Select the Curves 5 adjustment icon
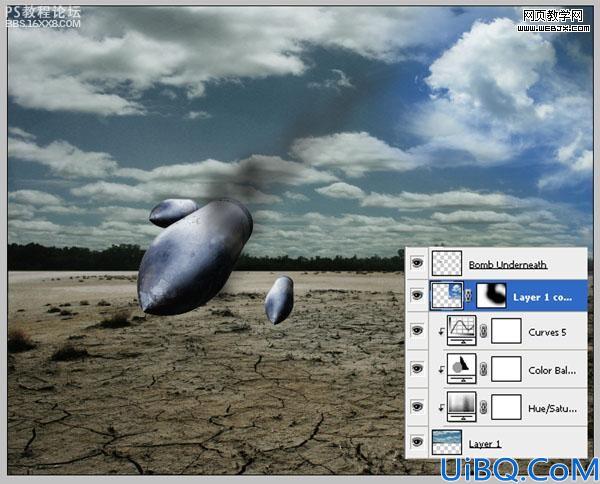The width and height of the screenshot is (600, 484). [x=461, y=330]
